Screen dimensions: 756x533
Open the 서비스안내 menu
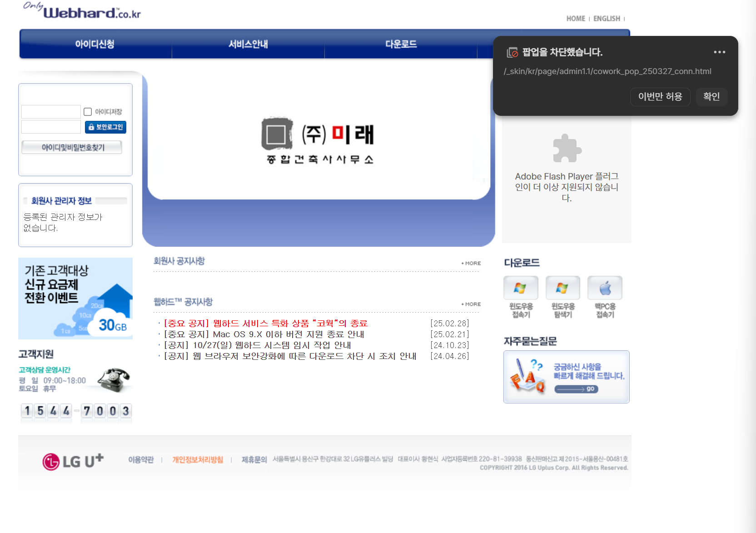coord(248,44)
